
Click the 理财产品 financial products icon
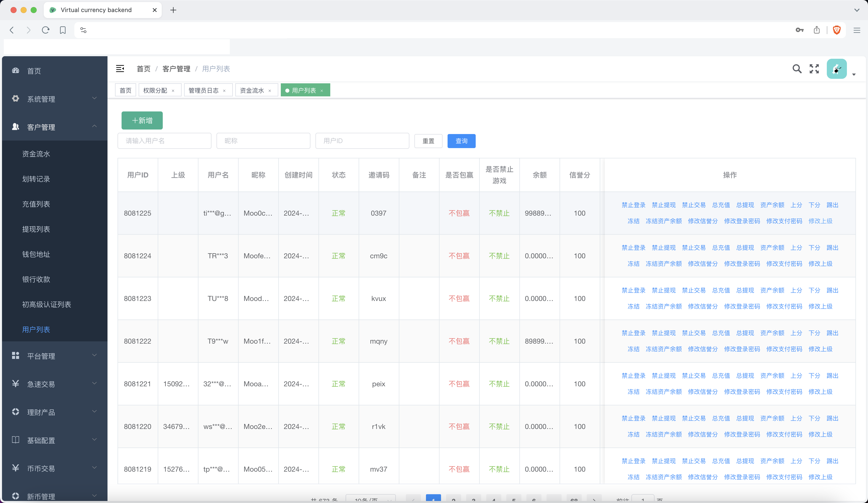coord(16,412)
